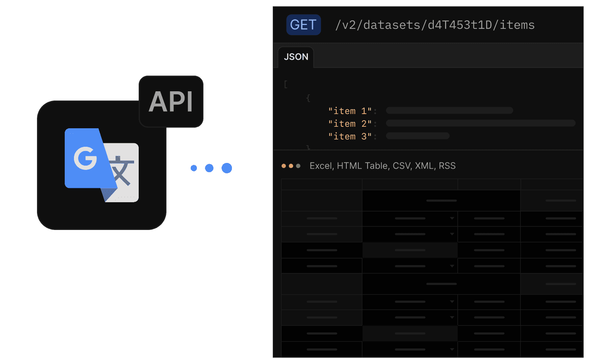Click the middle blue dot connector
This screenshot has height=364, width=601.
pos(209,168)
